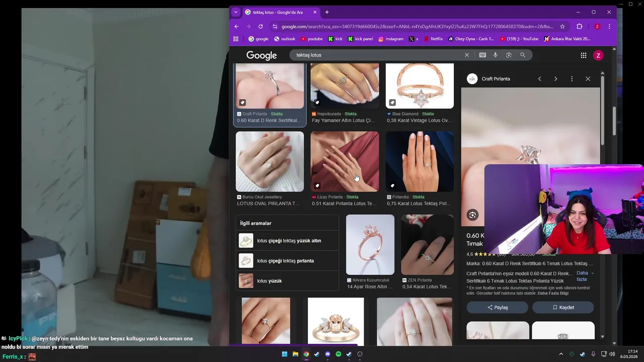Open the on-screen keyboard input tool
Screen dimensions: 644x362
482,55
